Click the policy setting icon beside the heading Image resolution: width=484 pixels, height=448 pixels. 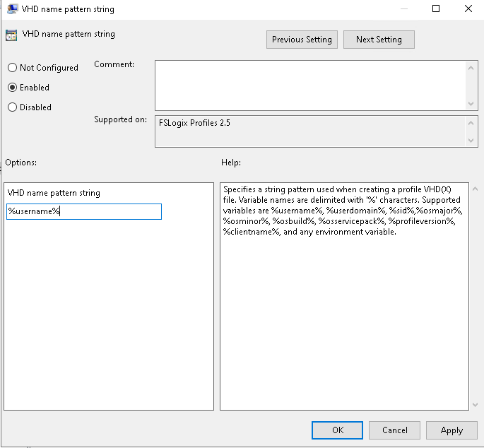[x=11, y=35]
